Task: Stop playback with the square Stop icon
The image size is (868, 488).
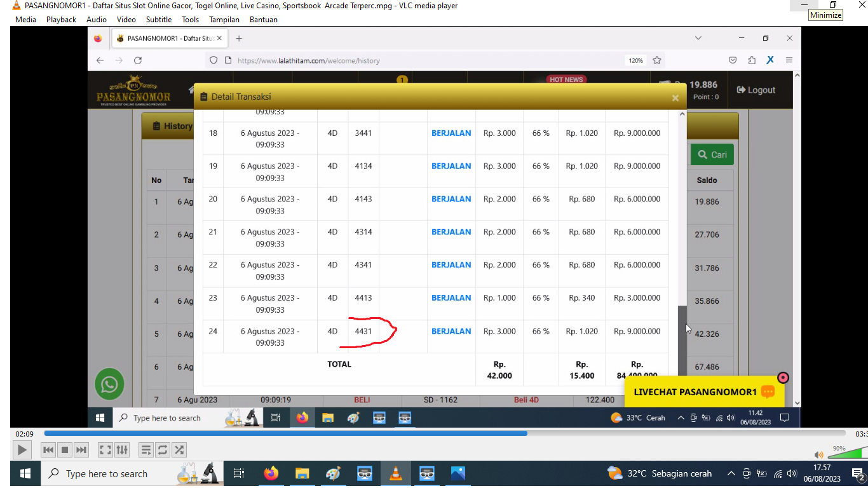Action: click(x=64, y=450)
